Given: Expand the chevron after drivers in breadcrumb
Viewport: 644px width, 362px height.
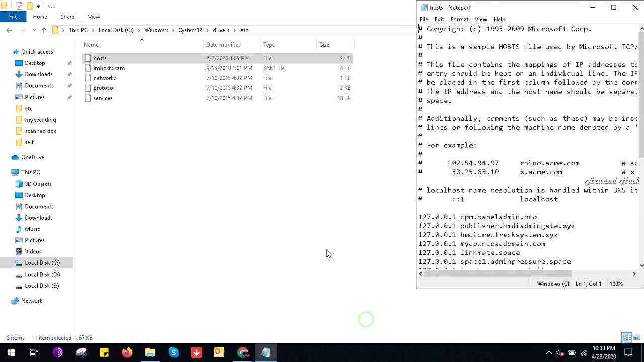Looking at the screenshot, I should pos(235,30).
